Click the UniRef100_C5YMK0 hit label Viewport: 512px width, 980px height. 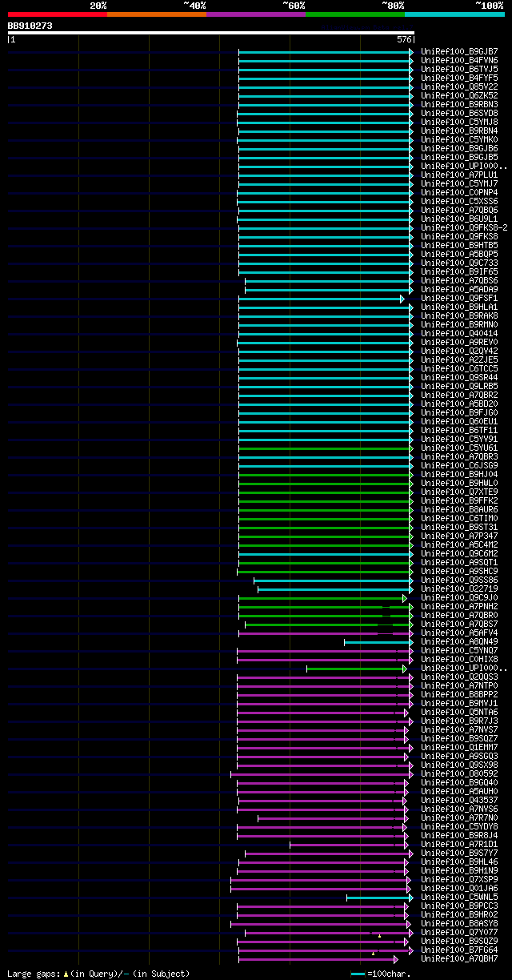click(459, 139)
